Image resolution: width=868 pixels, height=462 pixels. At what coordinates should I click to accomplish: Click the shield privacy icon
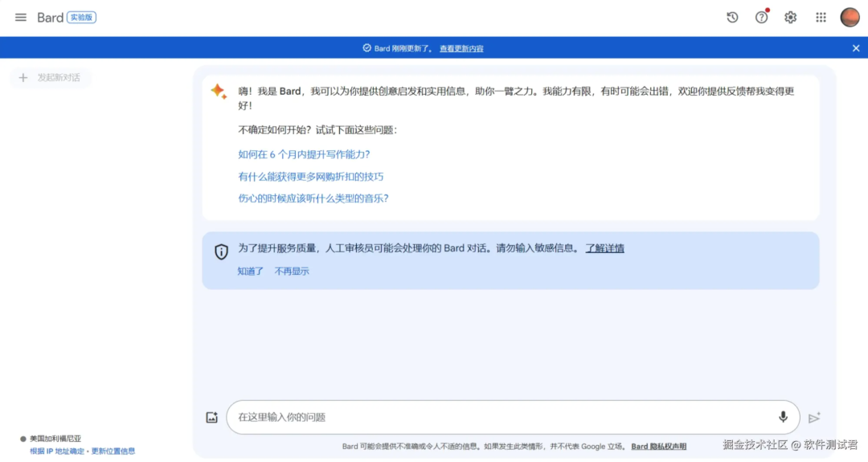tap(222, 251)
